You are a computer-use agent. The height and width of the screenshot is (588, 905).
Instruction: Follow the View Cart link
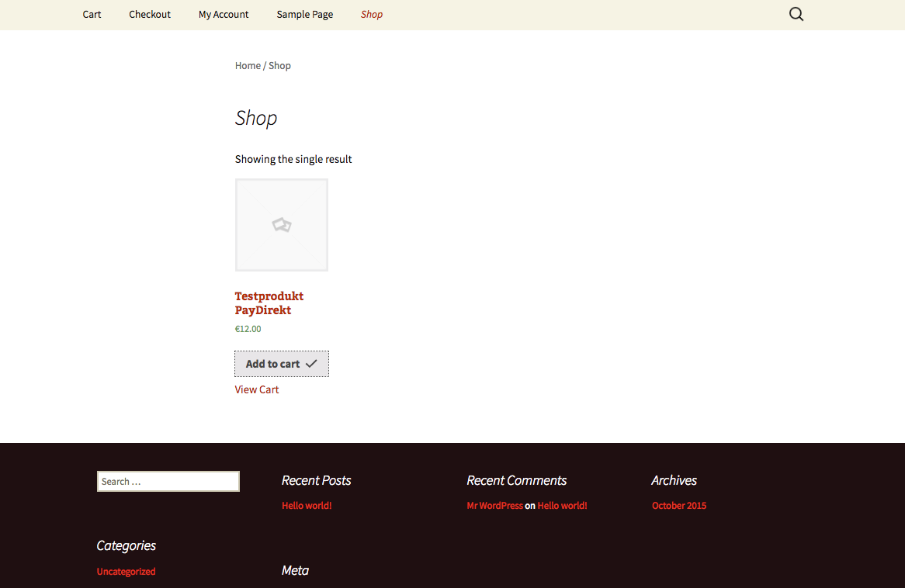click(x=257, y=389)
